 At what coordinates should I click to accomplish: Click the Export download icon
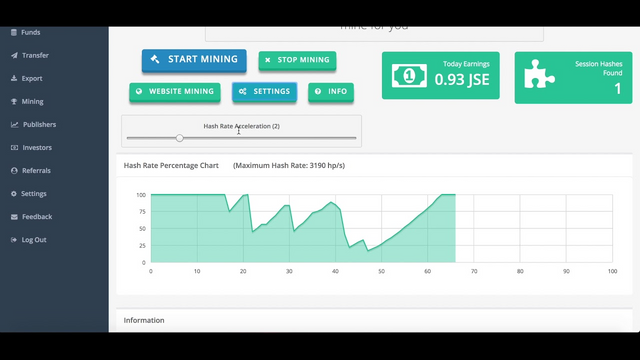pos(14,78)
